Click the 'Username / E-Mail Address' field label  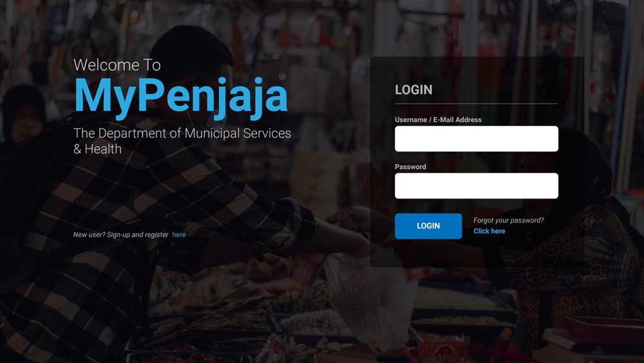pyautogui.click(x=438, y=120)
